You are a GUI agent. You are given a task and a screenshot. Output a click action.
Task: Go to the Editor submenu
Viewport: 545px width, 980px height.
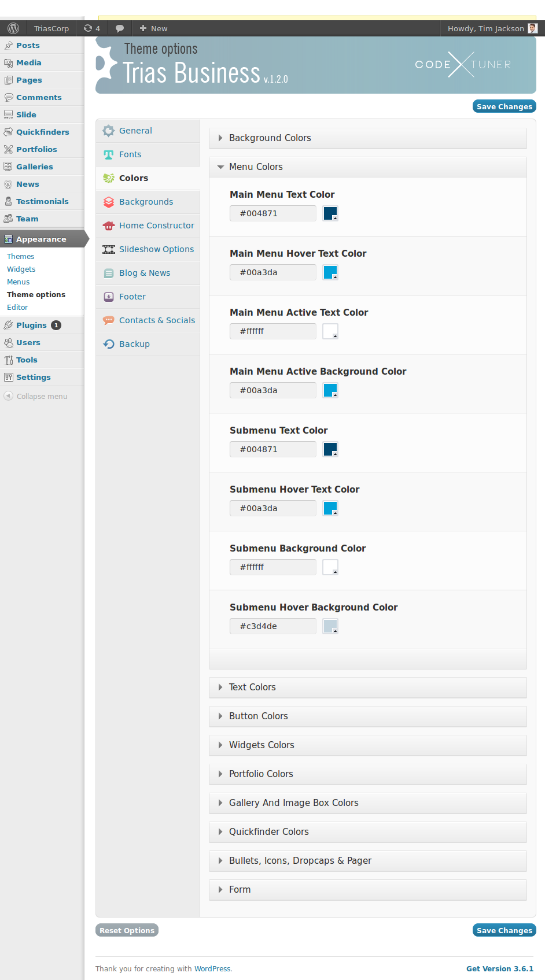click(17, 308)
